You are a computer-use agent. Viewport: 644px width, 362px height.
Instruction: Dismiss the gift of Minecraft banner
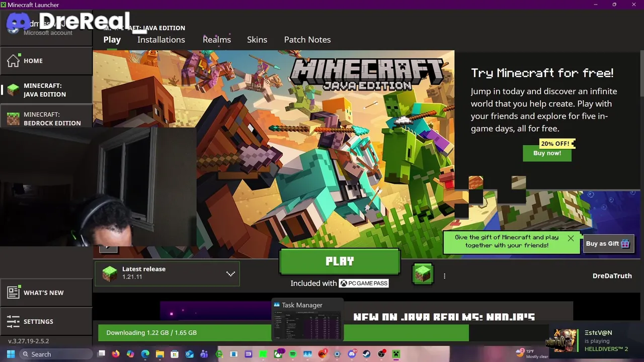coord(571,238)
